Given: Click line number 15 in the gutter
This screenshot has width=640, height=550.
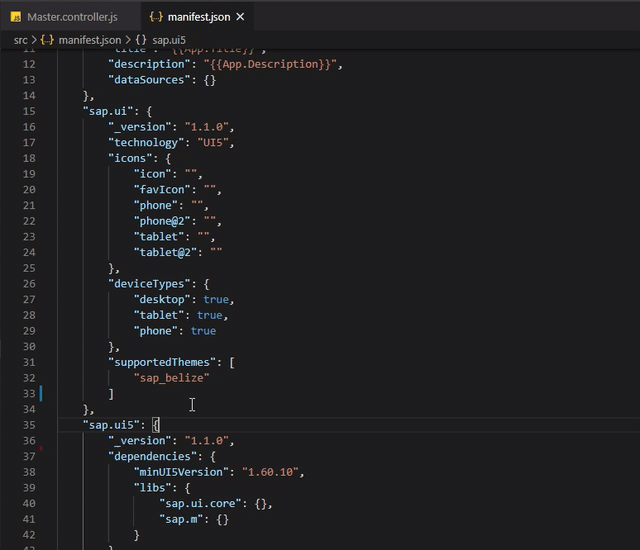Looking at the screenshot, I should (x=29, y=111).
